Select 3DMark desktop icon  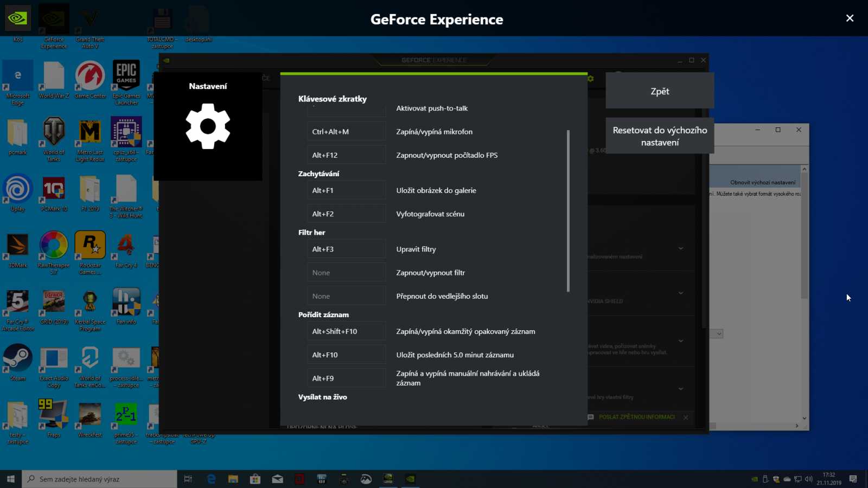[x=18, y=249]
